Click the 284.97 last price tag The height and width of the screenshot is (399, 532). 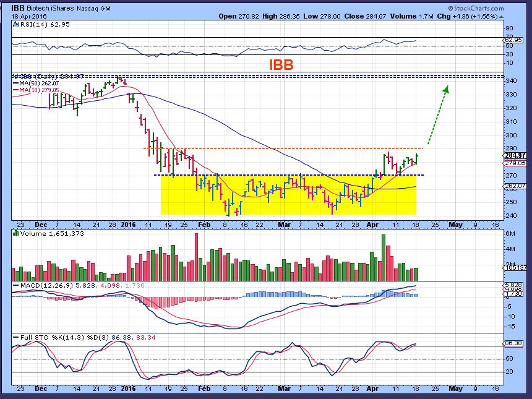[515, 155]
